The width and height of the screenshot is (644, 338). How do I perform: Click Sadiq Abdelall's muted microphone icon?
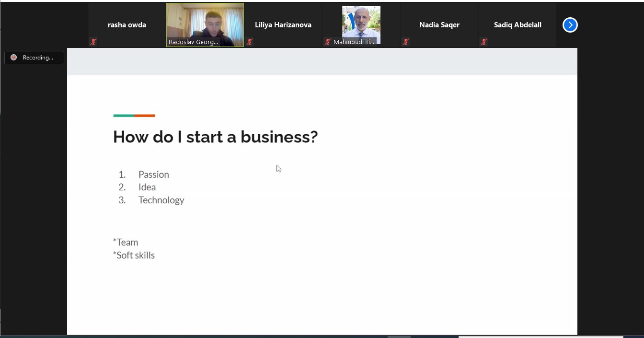(x=484, y=42)
